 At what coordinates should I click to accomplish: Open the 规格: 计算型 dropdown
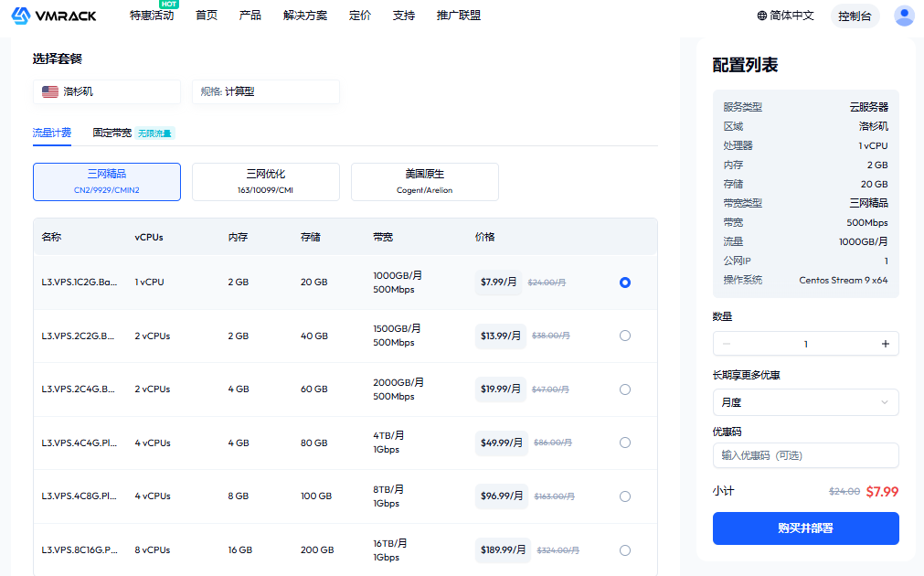coord(265,91)
